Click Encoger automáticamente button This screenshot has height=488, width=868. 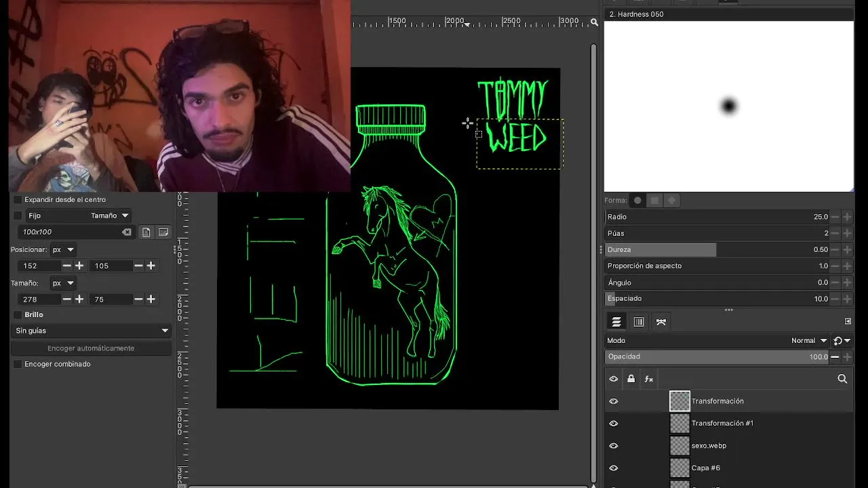point(91,348)
